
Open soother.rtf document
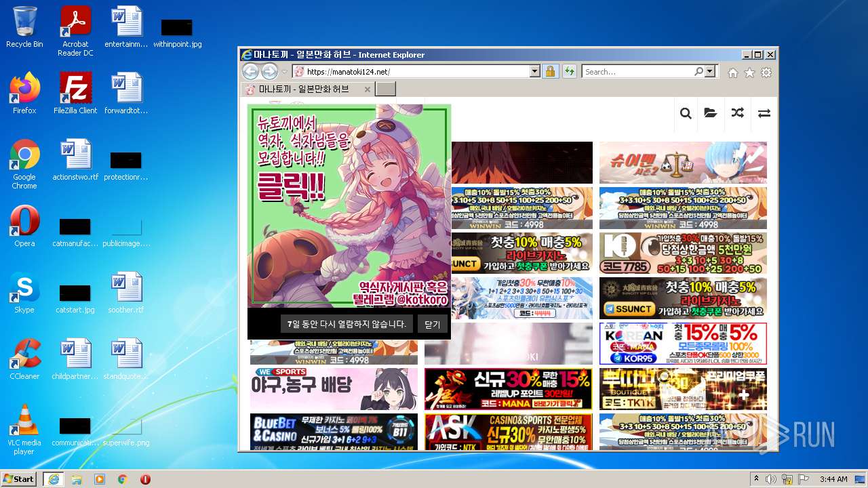click(x=126, y=293)
